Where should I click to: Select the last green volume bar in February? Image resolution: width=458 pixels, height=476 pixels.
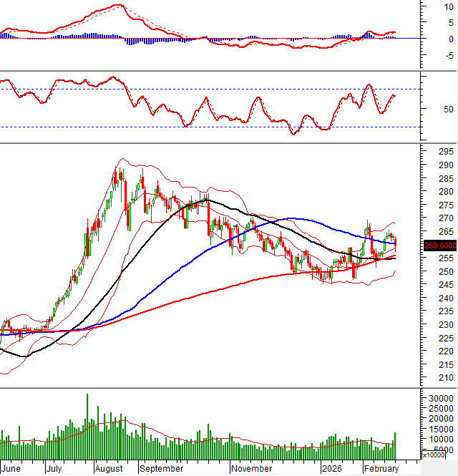point(394,446)
